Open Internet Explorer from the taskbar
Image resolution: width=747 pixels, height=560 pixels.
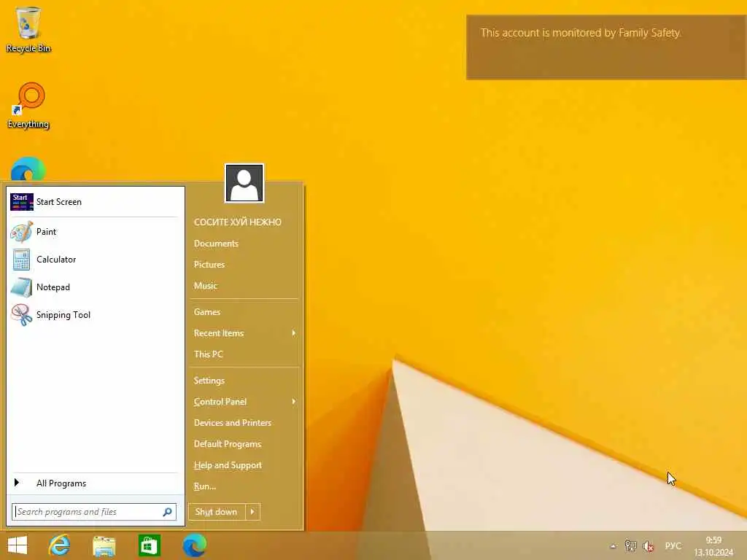coord(60,545)
